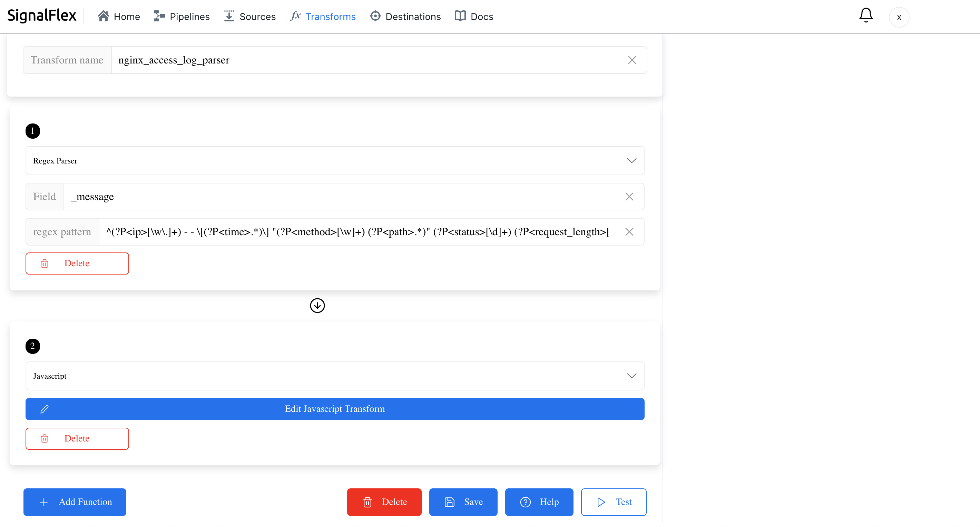The height and width of the screenshot is (527, 980).
Task: Delete the whole transform with red button
Action: [384, 502]
